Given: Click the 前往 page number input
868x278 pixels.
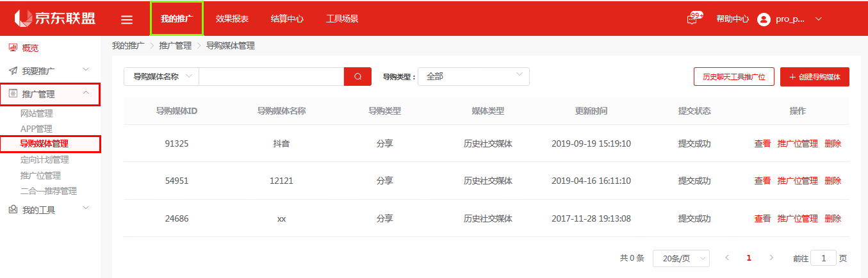Looking at the screenshot, I should pos(823,258).
